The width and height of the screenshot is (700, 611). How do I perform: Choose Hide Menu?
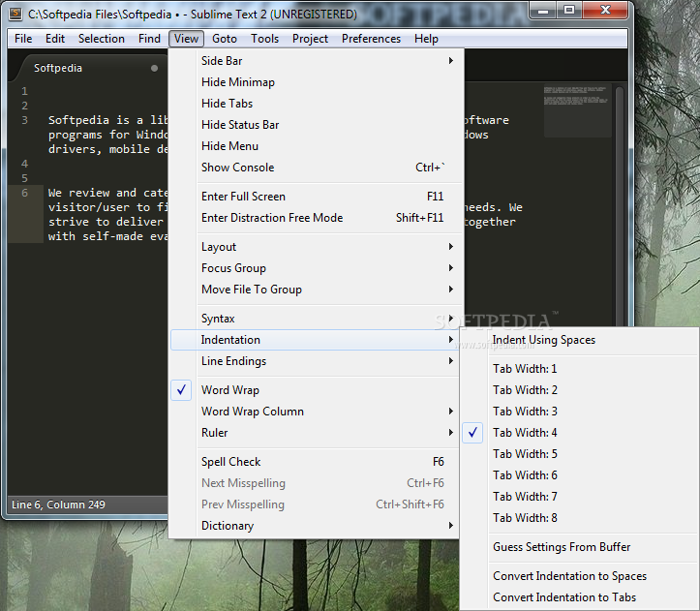[316, 146]
